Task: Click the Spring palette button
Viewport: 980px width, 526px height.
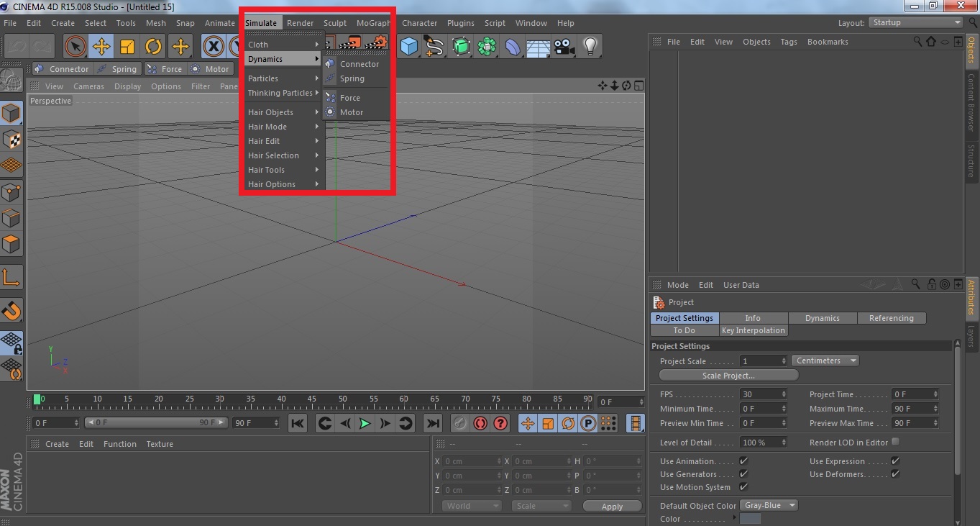Action: click(x=117, y=69)
